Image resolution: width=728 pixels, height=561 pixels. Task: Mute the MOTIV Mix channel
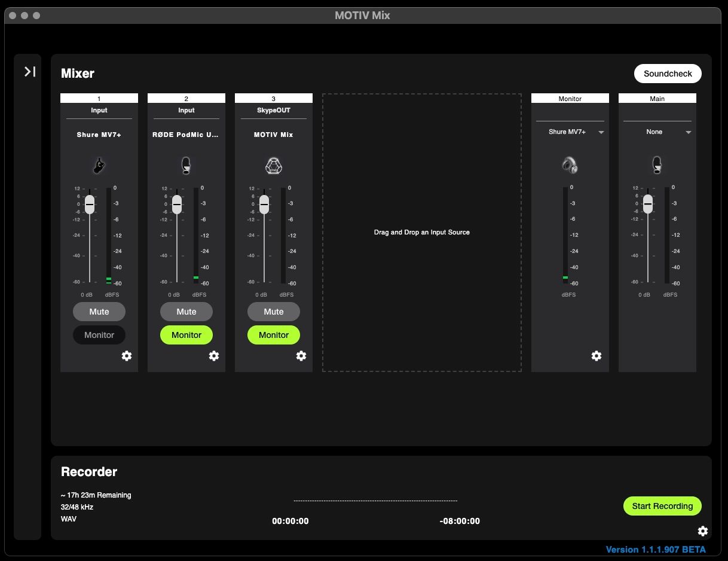[x=274, y=312]
